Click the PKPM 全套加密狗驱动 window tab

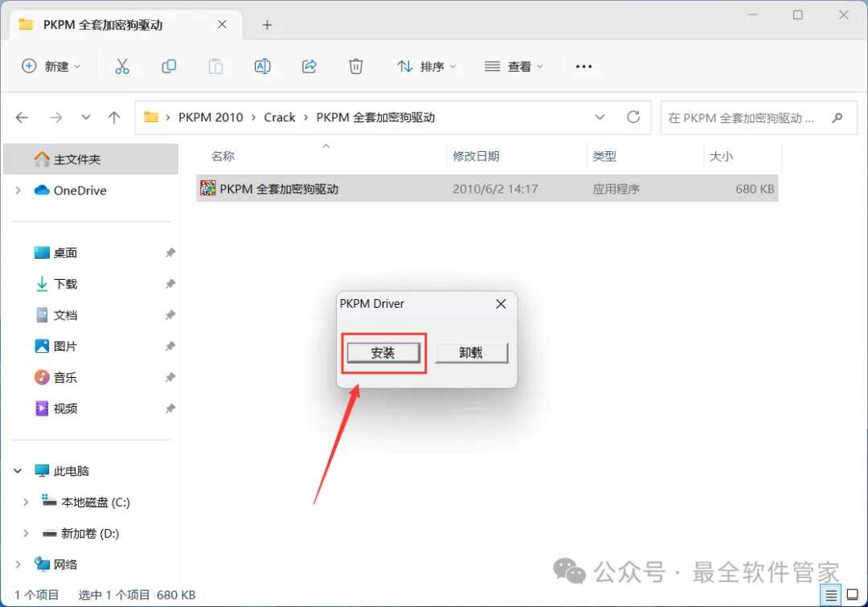(126, 25)
